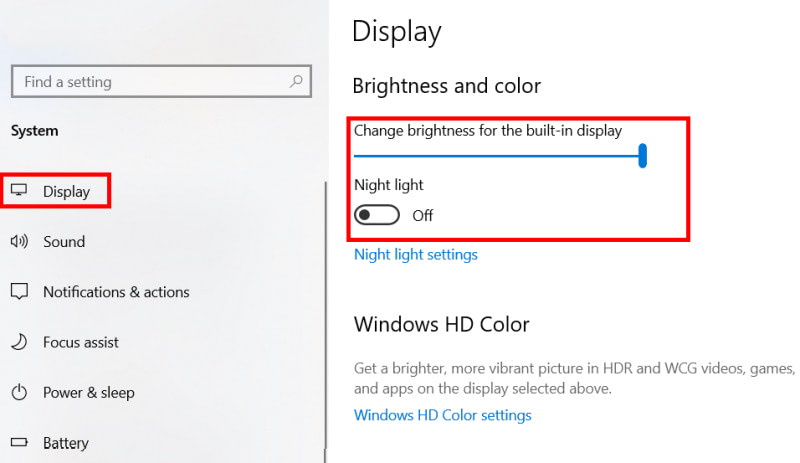Open Focus assist settings

click(81, 342)
